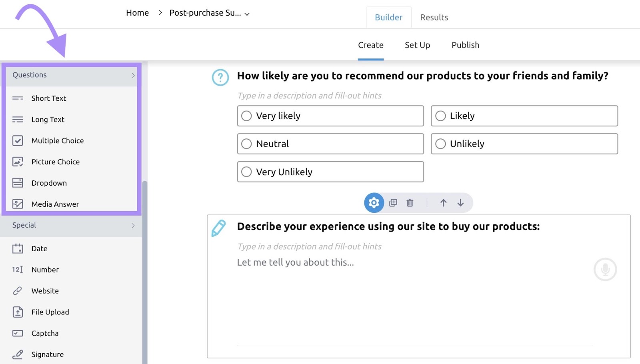Click the description placeholder text field
The width and height of the screenshot is (640, 364).
pyautogui.click(x=309, y=96)
